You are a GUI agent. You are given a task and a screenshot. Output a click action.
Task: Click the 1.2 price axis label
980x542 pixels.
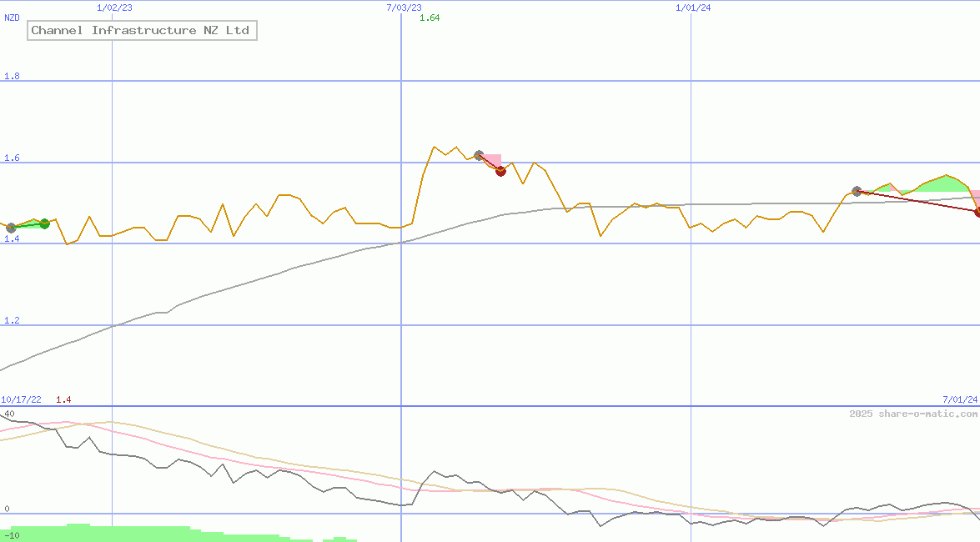pyautogui.click(x=13, y=320)
